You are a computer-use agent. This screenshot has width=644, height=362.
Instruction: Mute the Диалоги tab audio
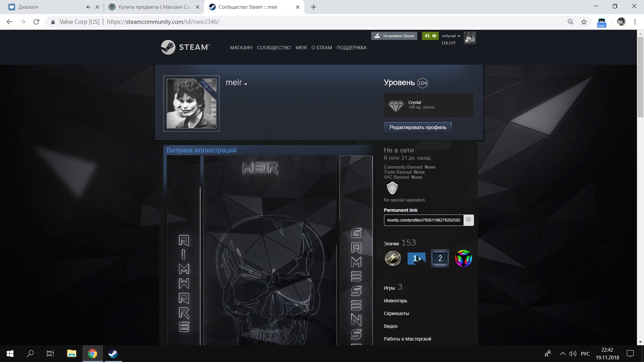[88, 7]
